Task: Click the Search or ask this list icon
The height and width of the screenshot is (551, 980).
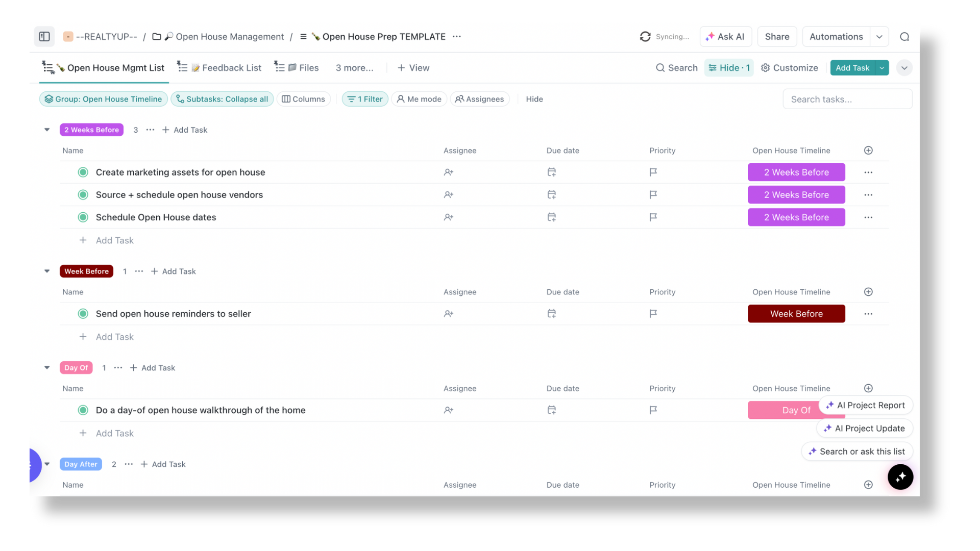Action: pyautogui.click(x=812, y=452)
